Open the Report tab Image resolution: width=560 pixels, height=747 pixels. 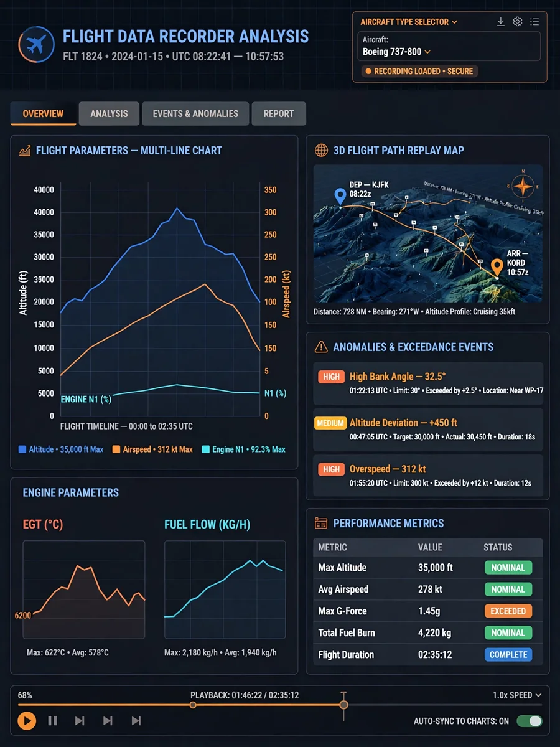pos(279,113)
